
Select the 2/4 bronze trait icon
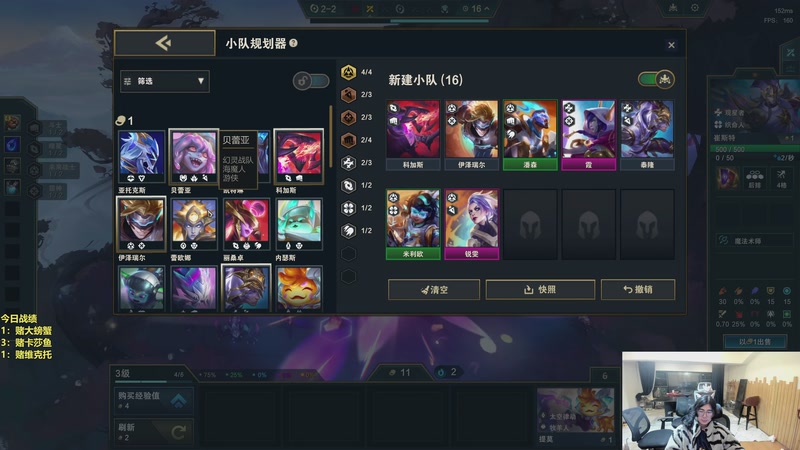348,140
